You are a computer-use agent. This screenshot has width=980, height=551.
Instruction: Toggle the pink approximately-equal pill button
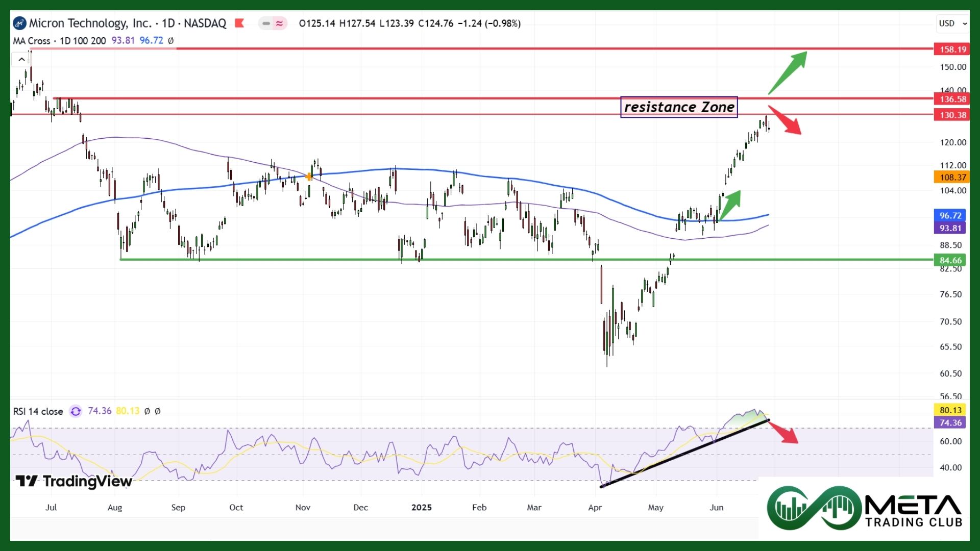(280, 23)
